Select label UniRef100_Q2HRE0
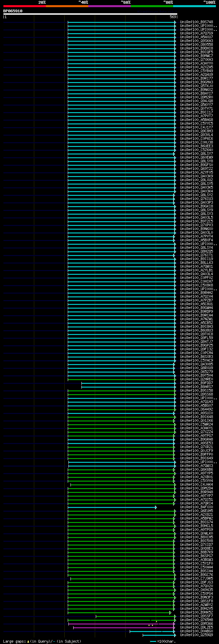This screenshot has width=219, height=644. pyautogui.click(x=196, y=379)
